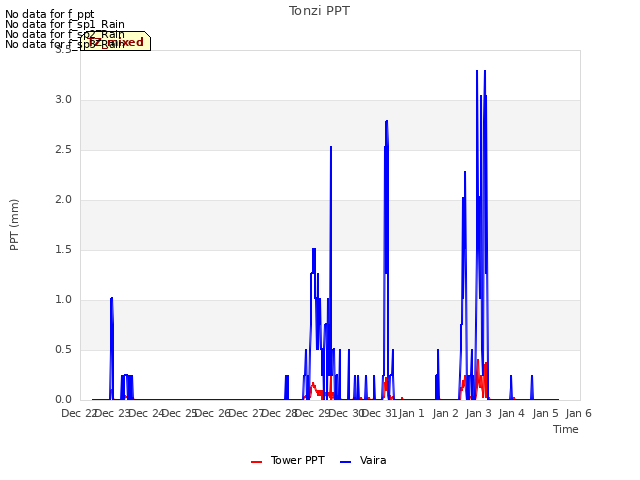
Task: Click the red Tower PPT legend swatch
Action: click(x=256, y=462)
